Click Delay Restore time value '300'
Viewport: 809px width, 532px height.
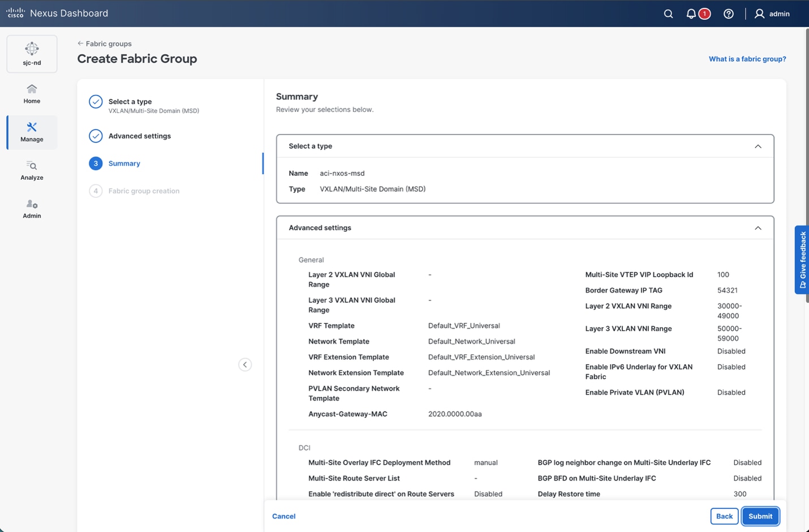point(740,494)
